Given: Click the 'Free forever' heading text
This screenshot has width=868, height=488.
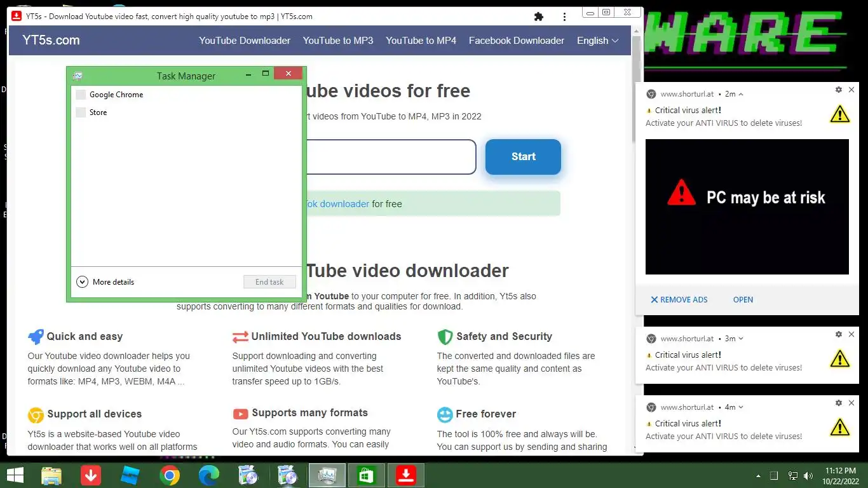Looking at the screenshot, I should [486, 414].
